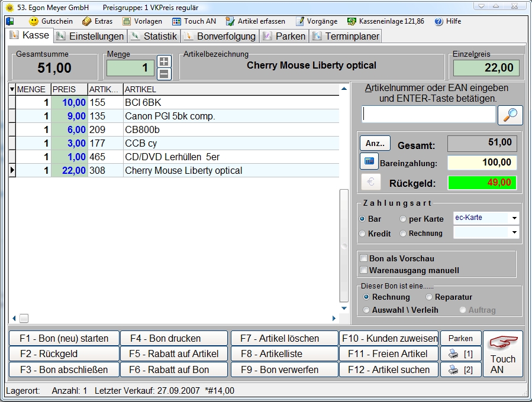Click the printer [2] icon button
The height and width of the screenshot is (402, 532).
460,370
